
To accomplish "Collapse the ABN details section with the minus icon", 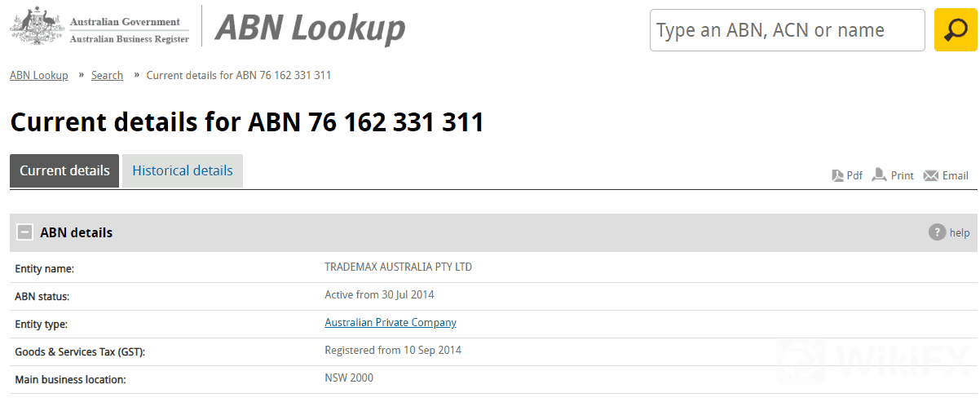I will pyautogui.click(x=25, y=232).
